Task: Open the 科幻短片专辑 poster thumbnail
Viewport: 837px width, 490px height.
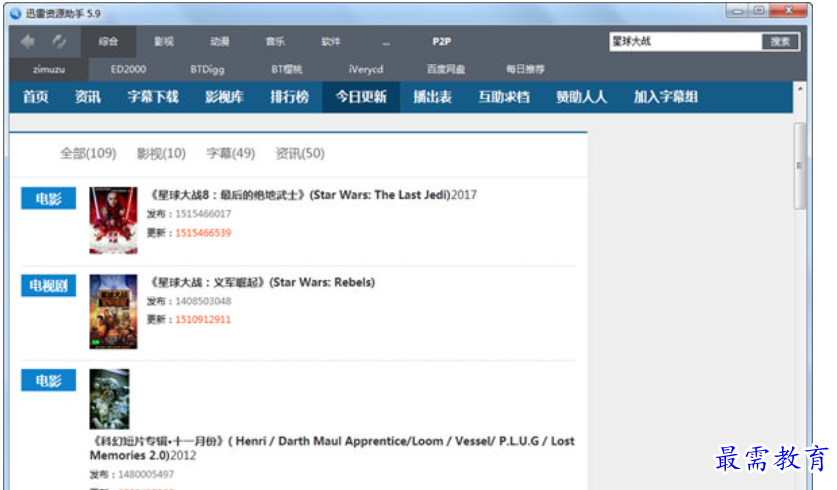Action: coord(109,399)
